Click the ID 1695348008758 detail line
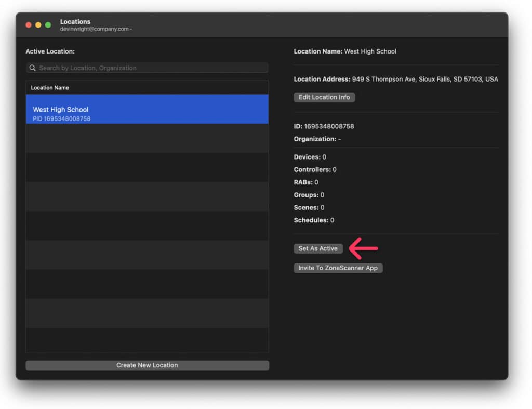Image resolution: width=532 pixels, height=409 pixels. pos(324,126)
